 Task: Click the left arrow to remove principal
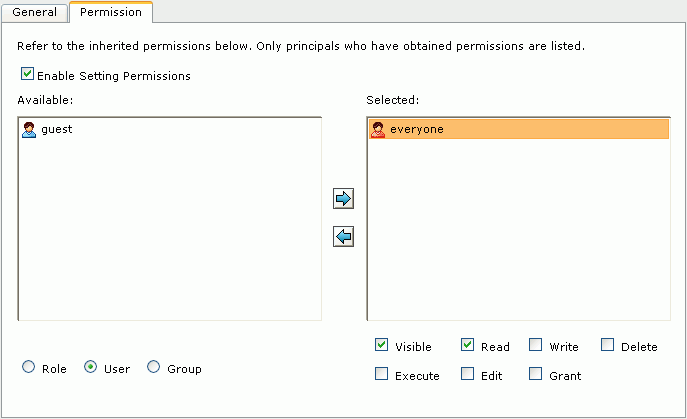coord(343,237)
